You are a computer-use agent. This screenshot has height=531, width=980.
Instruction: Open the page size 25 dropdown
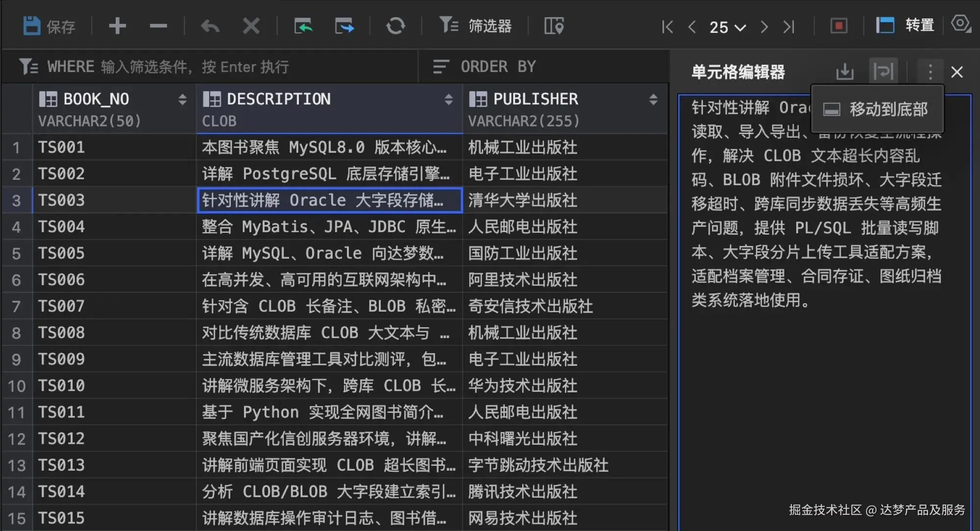click(727, 27)
